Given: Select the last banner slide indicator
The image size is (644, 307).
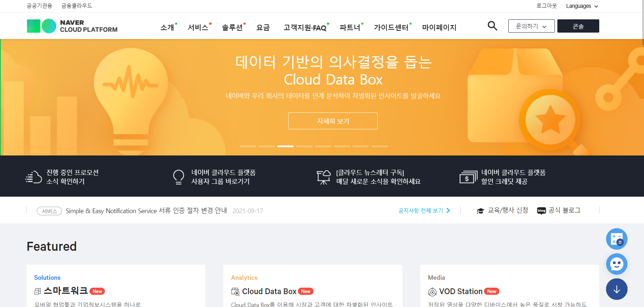Looking at the screenshot, I should (379, 146).
